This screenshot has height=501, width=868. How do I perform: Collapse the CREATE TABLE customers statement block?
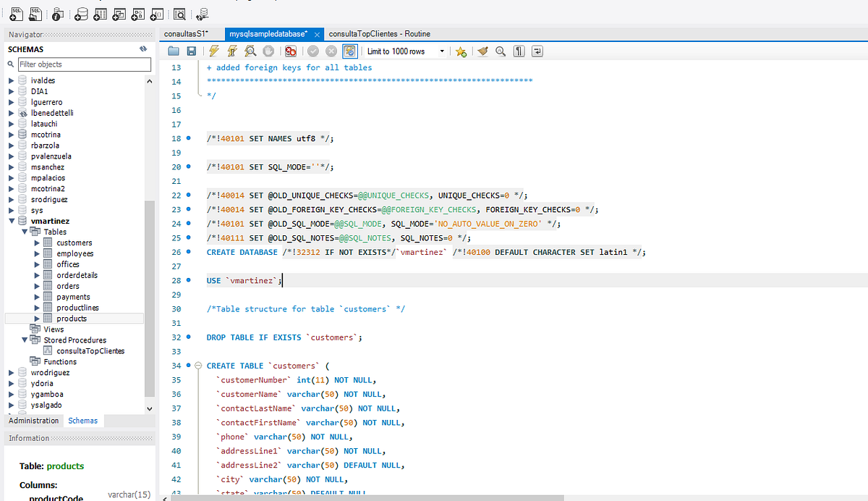click(x=197, y=366)
